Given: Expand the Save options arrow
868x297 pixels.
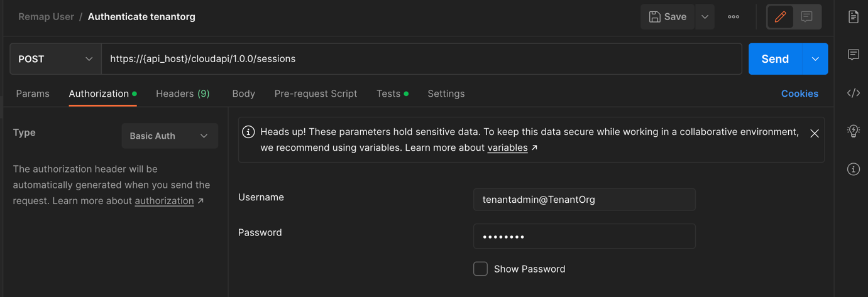Looking at the screenshot, I should [705, 17].
